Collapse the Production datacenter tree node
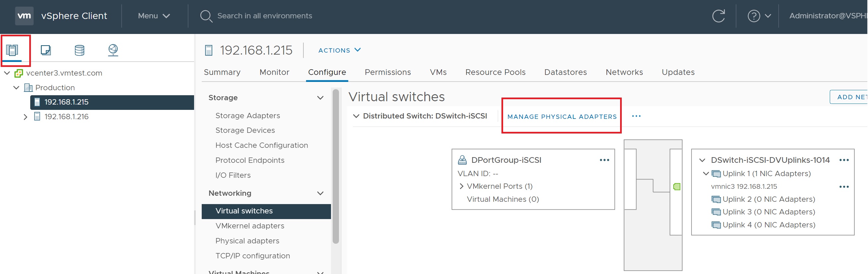This screenshot has height=274, width=868. [x=16, y=88]
